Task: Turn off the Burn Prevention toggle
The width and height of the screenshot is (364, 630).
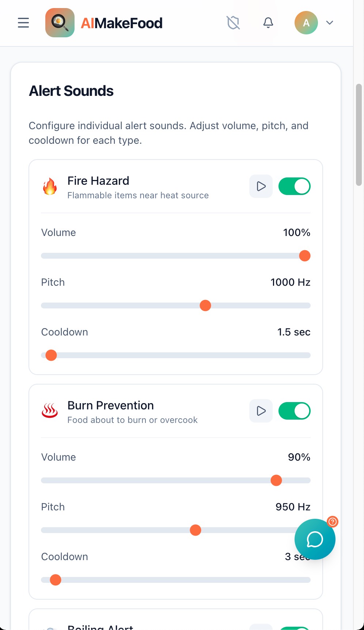Action: click(294, 411)
